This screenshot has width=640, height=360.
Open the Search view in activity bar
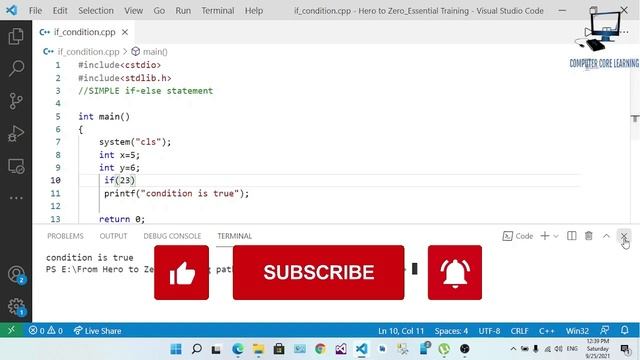(x=16, y=68)
